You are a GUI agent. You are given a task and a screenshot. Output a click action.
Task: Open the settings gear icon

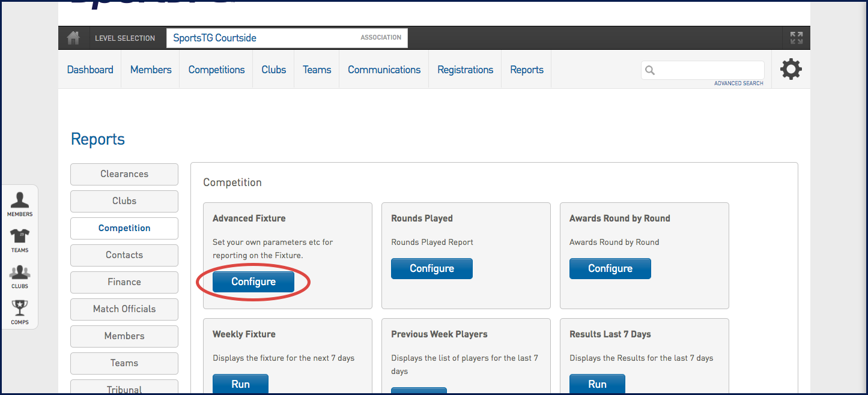pyautogui.click(x=791, y=70)
